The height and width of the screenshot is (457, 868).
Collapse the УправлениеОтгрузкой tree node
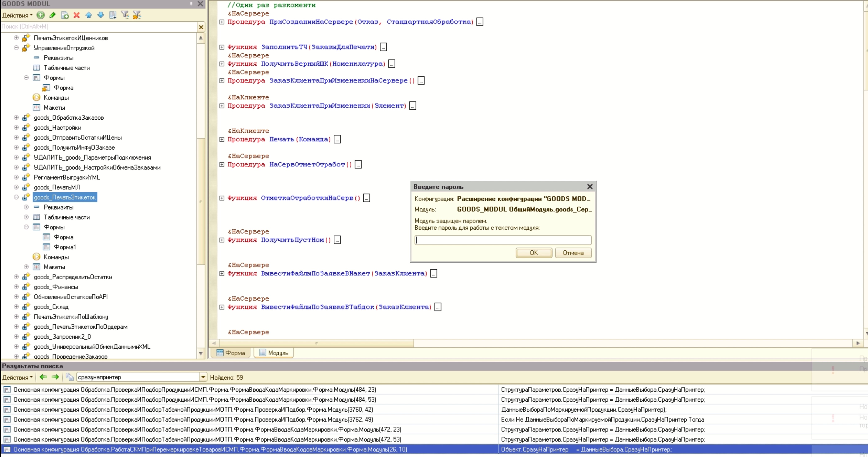16,47
